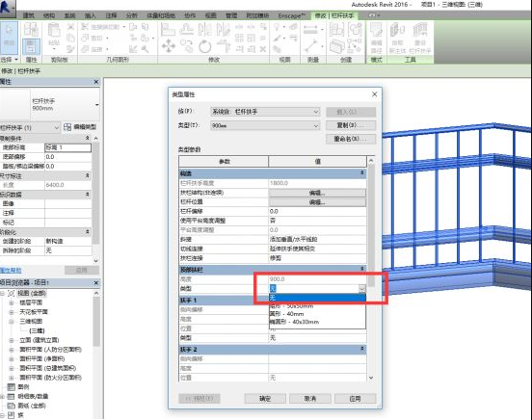Select the Align tool in Modify panel
The height and width of the screenshot is (420, 532).
pyautogui.click(x=168, y=29)
